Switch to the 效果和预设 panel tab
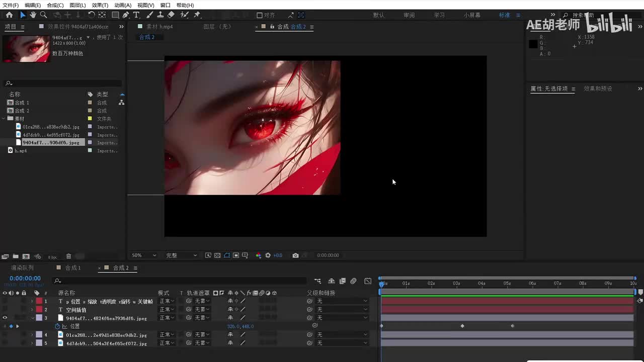Viewport: 644px width, 362px height. pyautogui.click(x=598, y=88)
